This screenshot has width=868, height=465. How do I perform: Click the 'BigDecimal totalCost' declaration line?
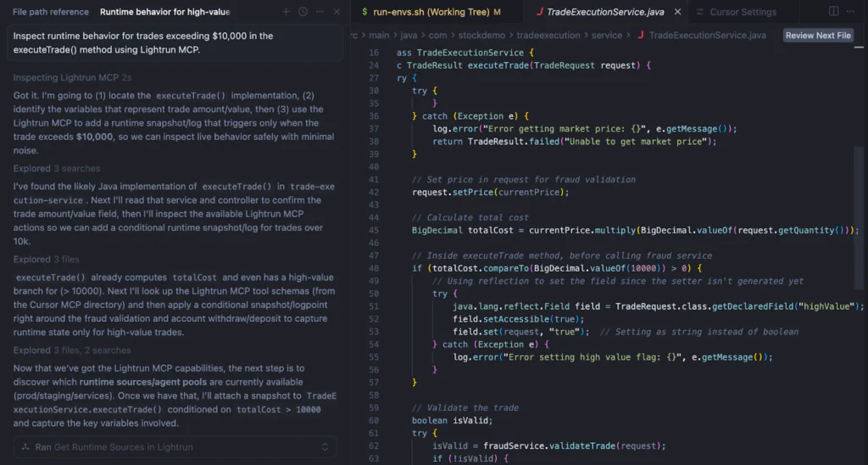tap(635, 231)
